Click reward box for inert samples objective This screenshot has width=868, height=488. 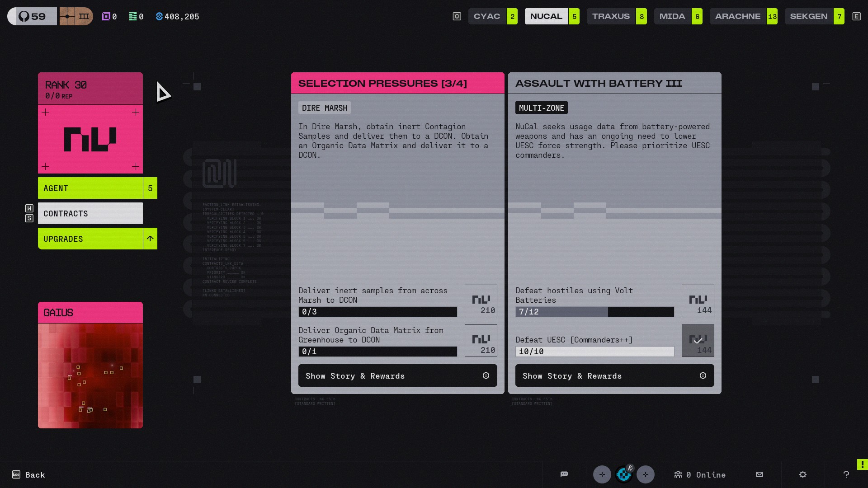(x=481, y=301)
